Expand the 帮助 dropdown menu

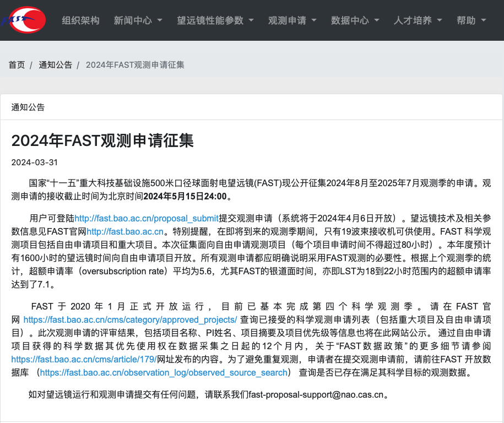point(471,20)
